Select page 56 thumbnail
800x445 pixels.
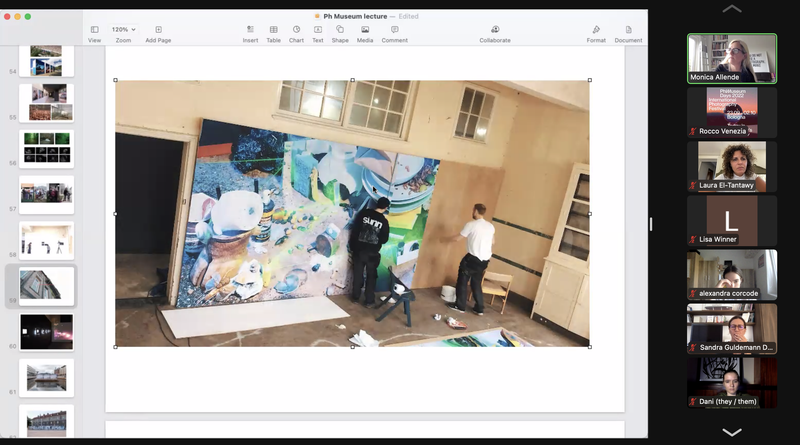click(46, 149)
